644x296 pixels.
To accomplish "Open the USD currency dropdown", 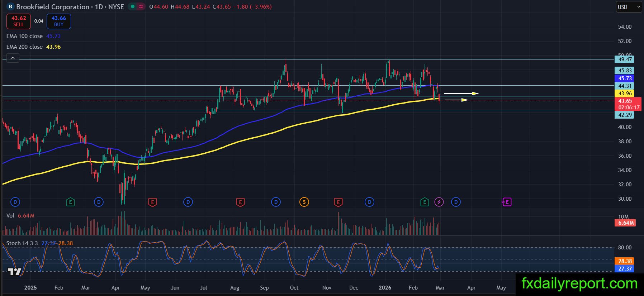I will coord(629,7).
